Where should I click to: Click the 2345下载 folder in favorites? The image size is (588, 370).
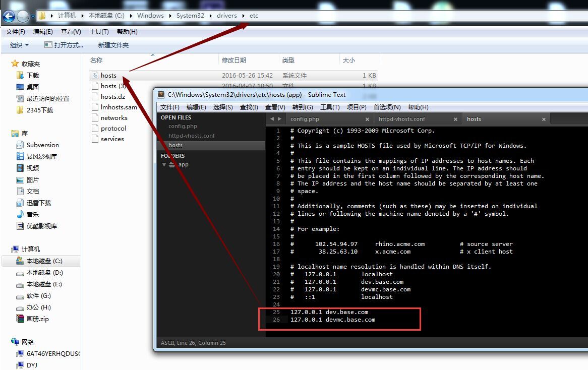point(39,110)
